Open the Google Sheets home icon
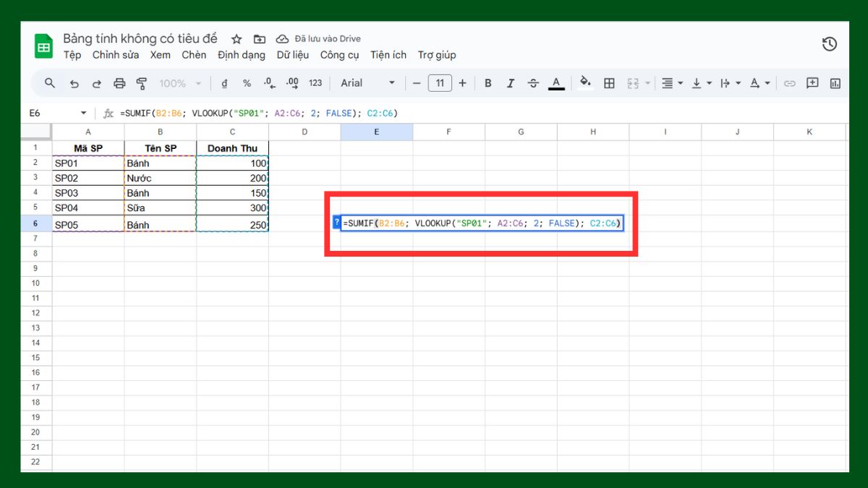 pos(44,46)
